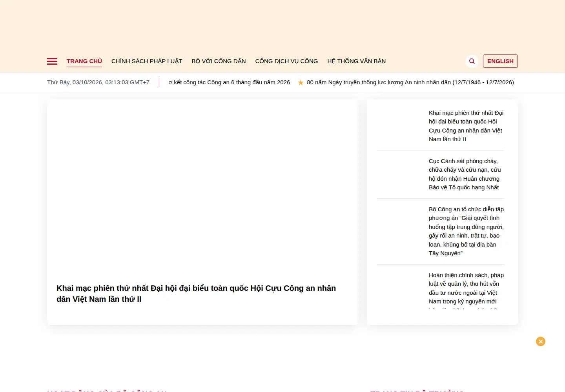Click the date and time text Thứ Bảy, 03/10/2026
The image size is (565, 392).
[x=98, y=82]
